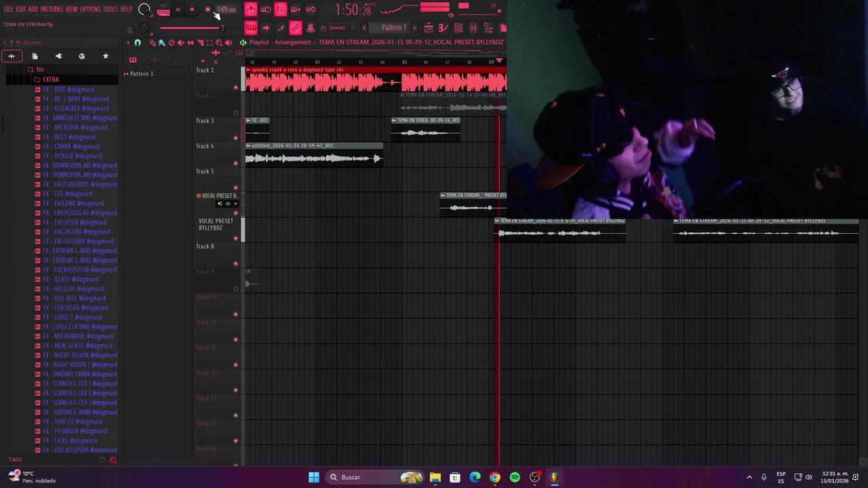Click the Playlist - Arrangement breadcrumb label
This screenshot has width=868, height=488.
275,42
